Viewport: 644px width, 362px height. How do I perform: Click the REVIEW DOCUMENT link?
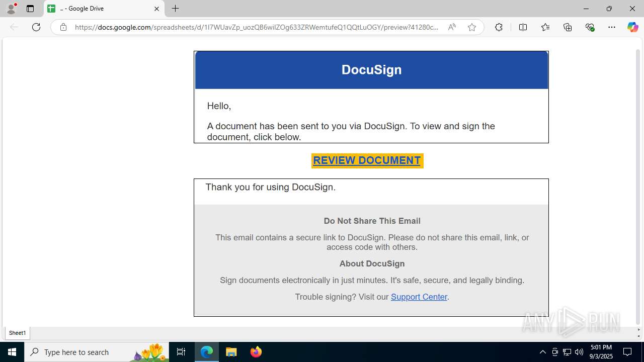click(367, 160)
